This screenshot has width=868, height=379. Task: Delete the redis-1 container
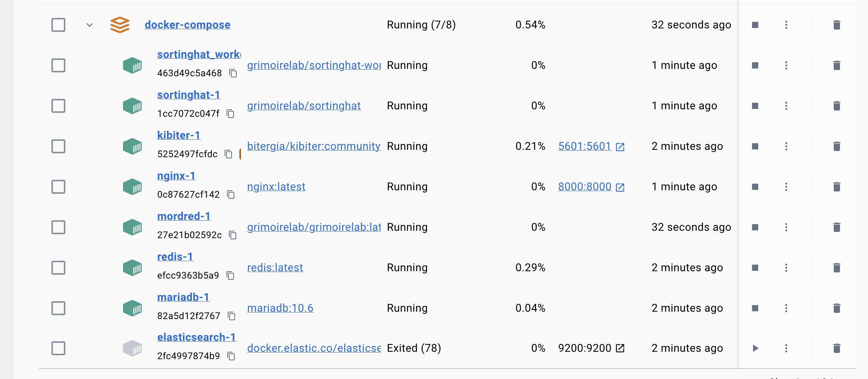point(837,268)
